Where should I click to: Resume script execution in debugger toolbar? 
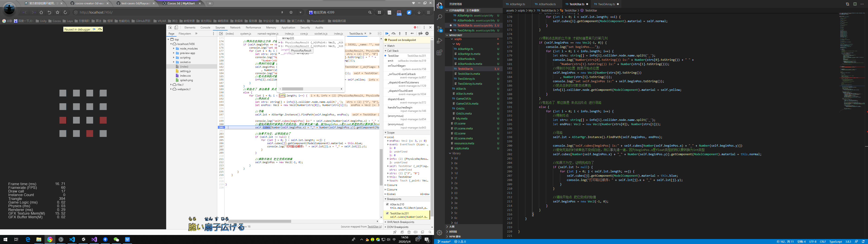point(387,34)
